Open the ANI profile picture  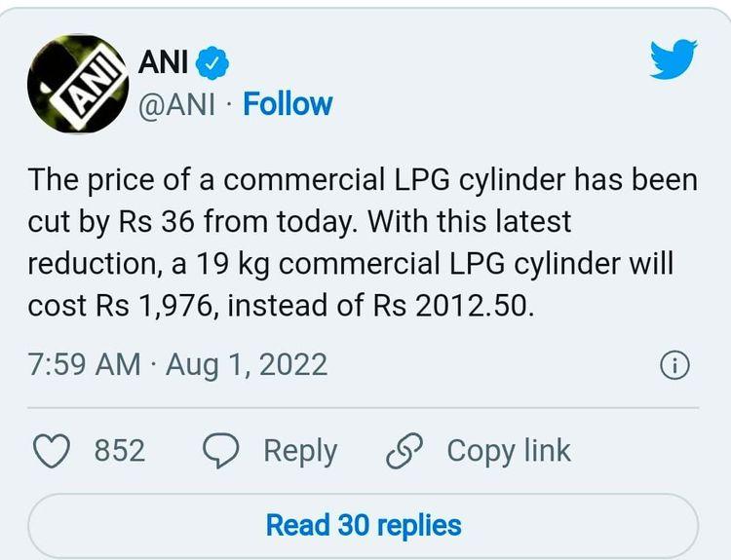(x=78, y=85)
